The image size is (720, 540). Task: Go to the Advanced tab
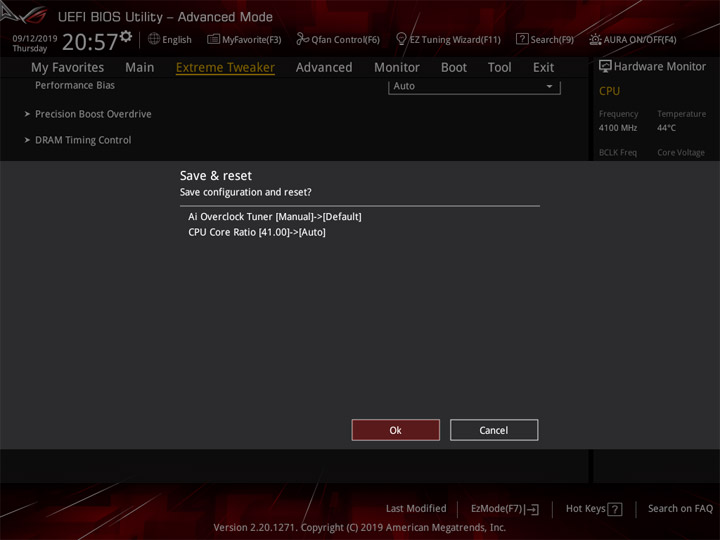point(324,68)
